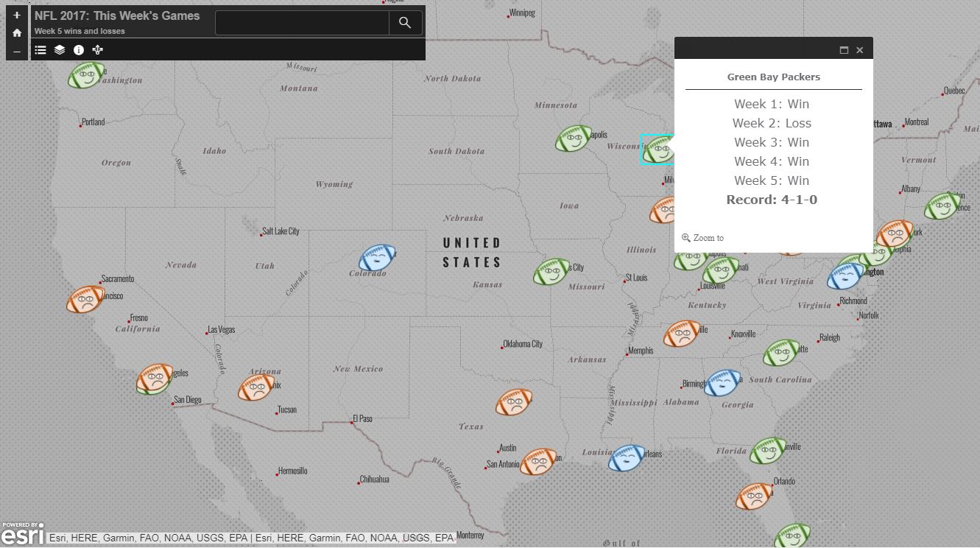Click the Oklahoma City map label
Image resolution: width=980 pixels, height=548 pixels.
click(x=523, y=344)
